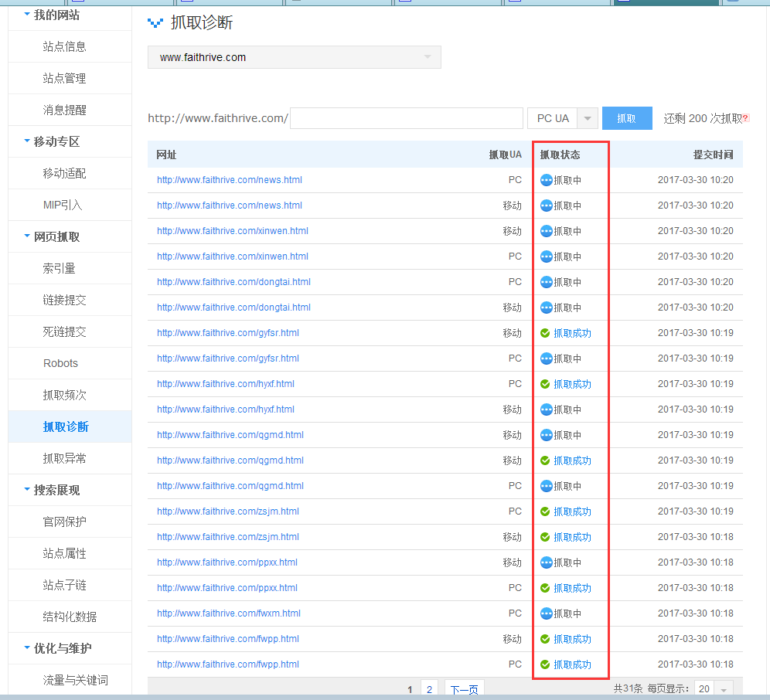770x700 pixels.
Task: Click 抓取成功 link for zsjm.html 移动 row
Action: [x=573, y=537]
